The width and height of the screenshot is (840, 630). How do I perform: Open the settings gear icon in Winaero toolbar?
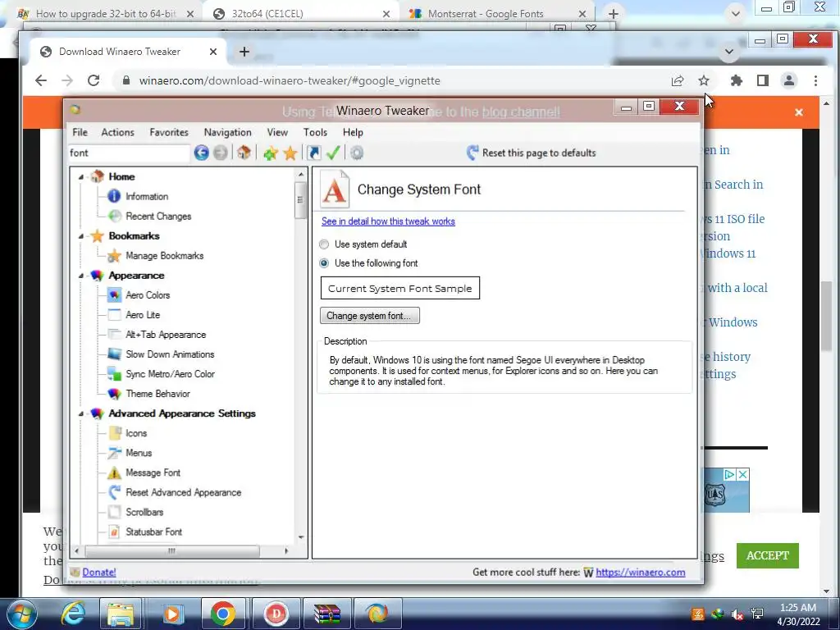click(x=357, y=153)
